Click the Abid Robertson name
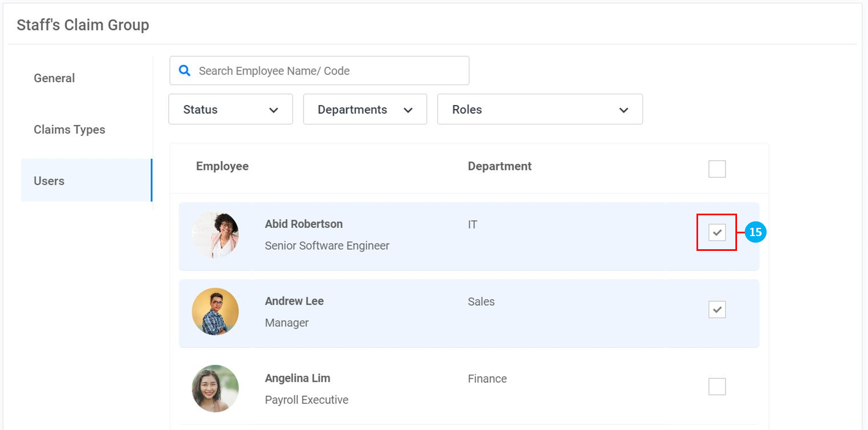The image size is (868, 430). click(x=304, y=224)
